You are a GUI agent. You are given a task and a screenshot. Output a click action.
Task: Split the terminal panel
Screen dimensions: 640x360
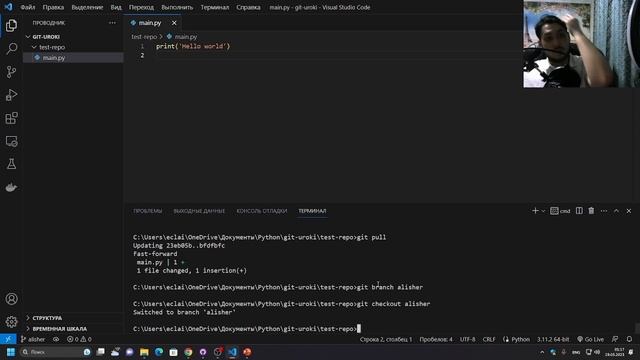(x=579, y=211)
